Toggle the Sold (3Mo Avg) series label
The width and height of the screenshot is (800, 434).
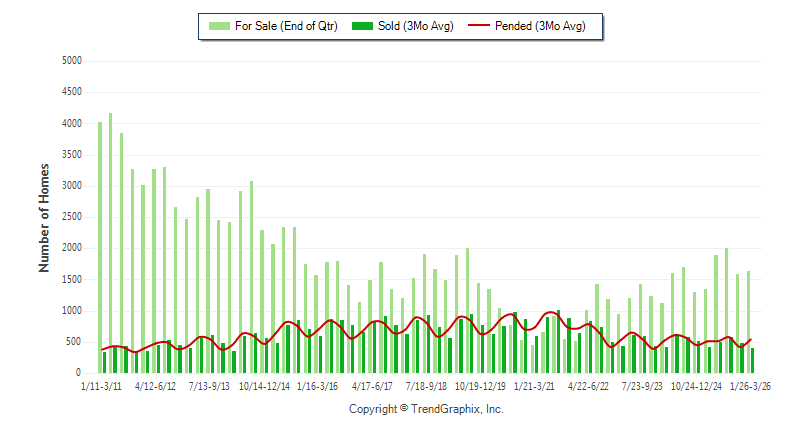(416, 26)
